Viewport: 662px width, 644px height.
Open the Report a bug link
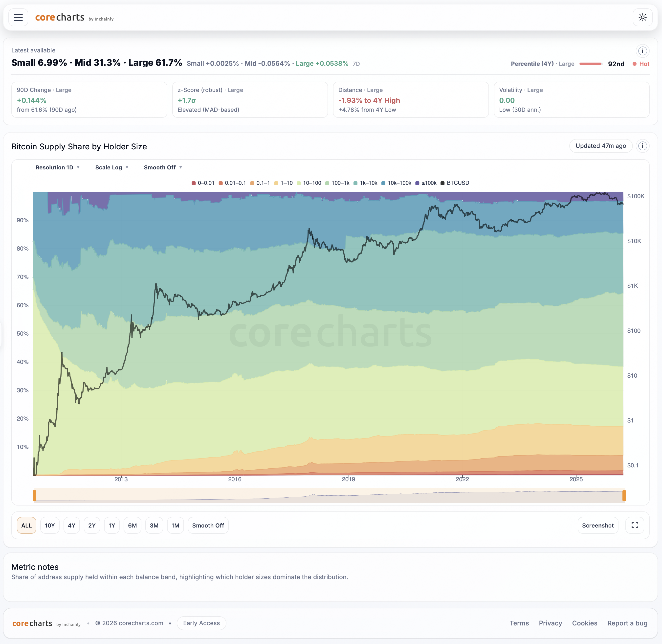pyautogui.click(x=627, y=623)
